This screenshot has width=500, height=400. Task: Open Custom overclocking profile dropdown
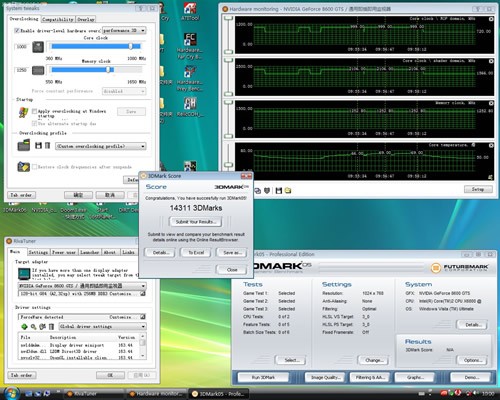coord(101,146)
